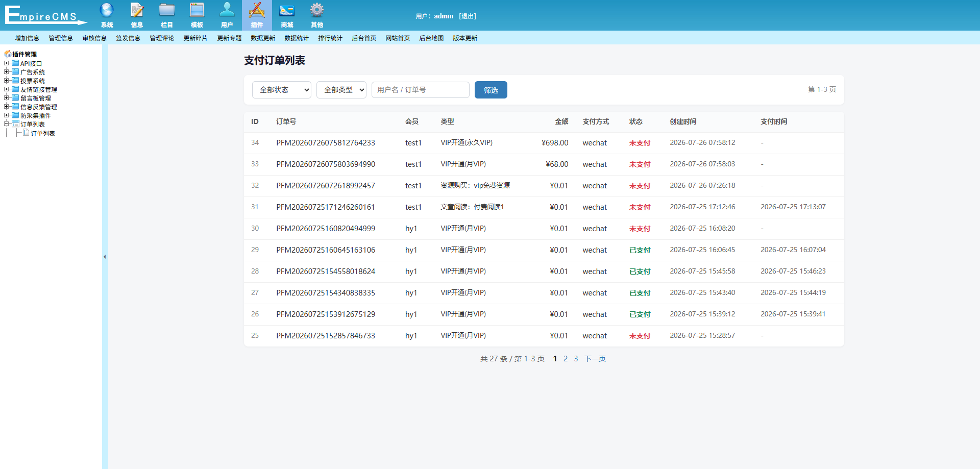Viewport: 980px width, 469px height.
Task: Click the EmpireCMS logo
Action: tap(46, 15)
